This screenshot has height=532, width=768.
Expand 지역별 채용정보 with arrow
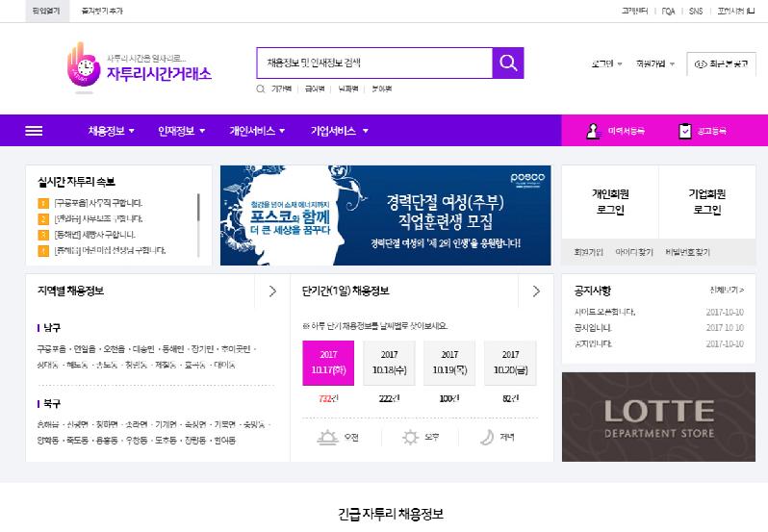[x=272, y=291]
